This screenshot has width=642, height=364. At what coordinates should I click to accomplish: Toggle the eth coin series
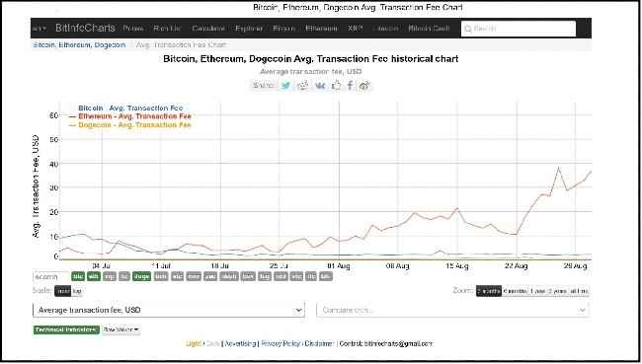[x=94, y=276]
